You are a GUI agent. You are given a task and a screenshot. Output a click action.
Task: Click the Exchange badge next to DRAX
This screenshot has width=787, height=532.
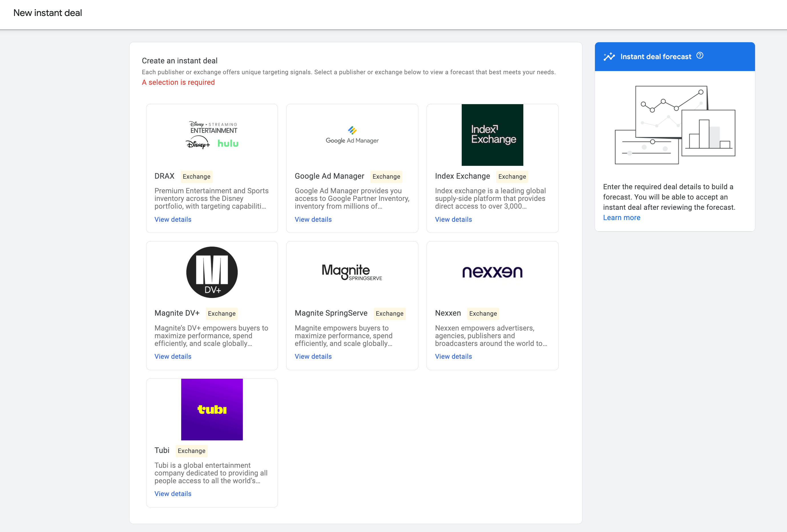[197, 176]
